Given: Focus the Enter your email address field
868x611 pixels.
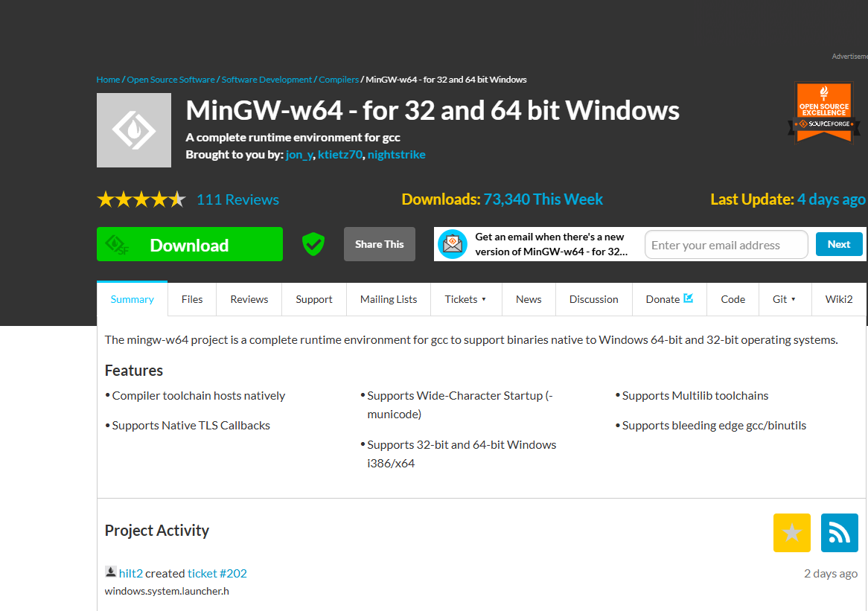Looking at the screenshot, I should click(727, 245).
